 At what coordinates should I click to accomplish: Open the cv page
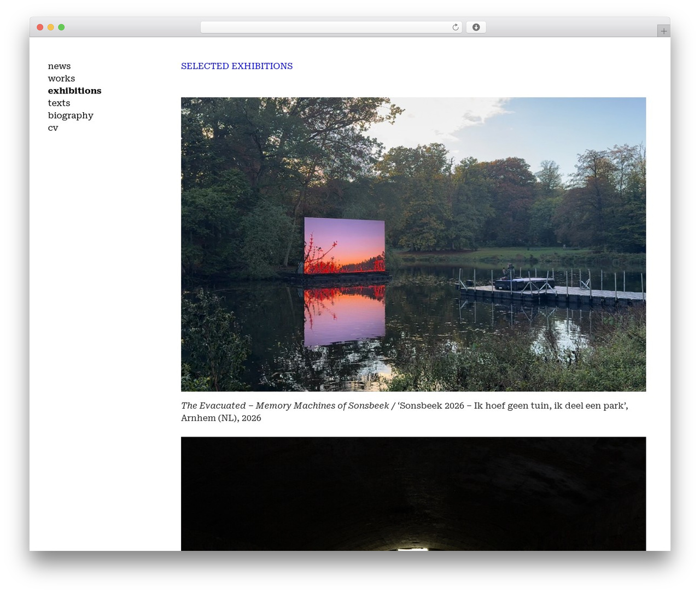(x=53, y=128)
